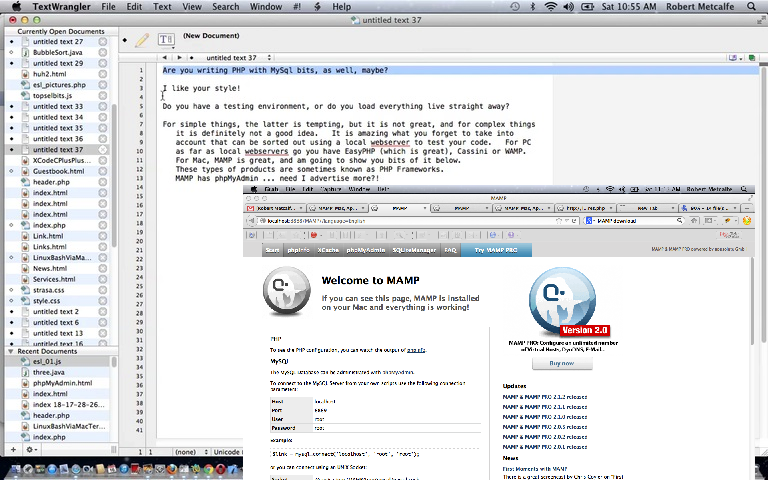Close huh2.html via its X icon

point(102,74)
